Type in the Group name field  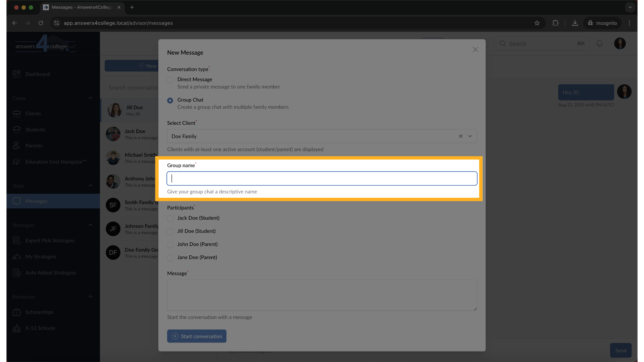coord(321,178)
